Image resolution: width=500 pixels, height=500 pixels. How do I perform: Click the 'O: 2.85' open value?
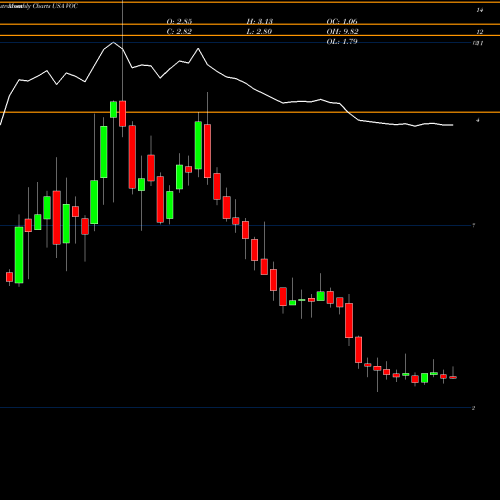(x=179, y=21)
